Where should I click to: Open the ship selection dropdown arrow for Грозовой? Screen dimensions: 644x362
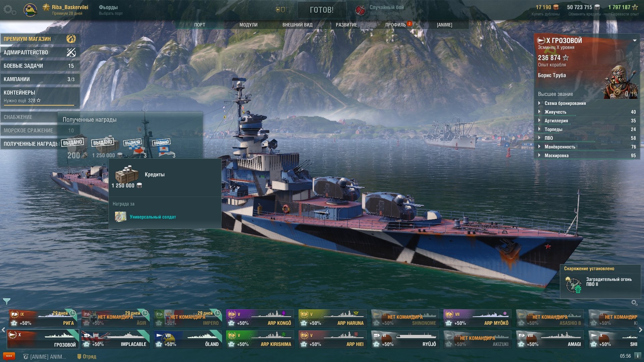(635, 41)
